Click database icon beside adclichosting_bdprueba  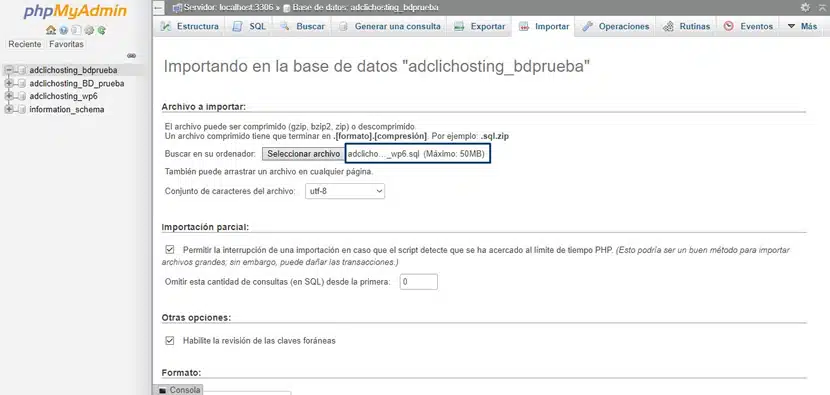pos(22,70)
